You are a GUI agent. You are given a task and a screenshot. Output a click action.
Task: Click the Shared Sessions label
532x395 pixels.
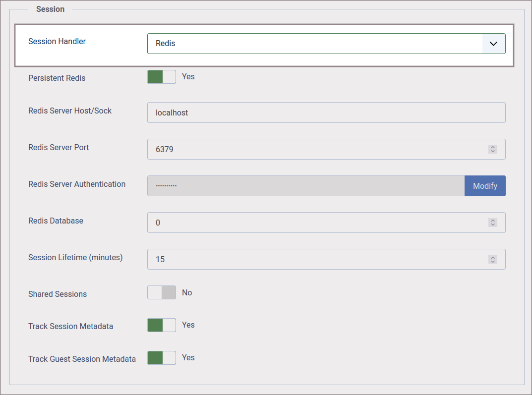coord(58,294)
